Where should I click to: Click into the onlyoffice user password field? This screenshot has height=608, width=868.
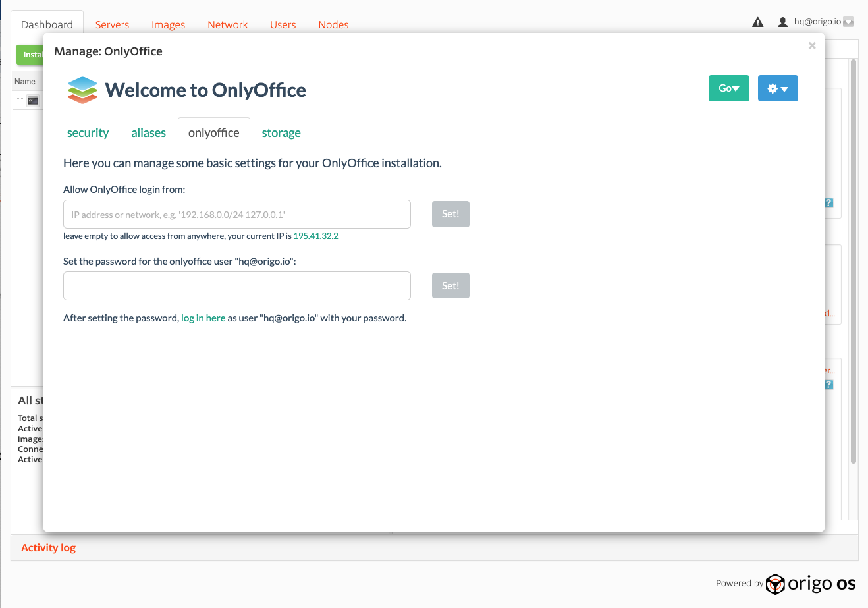[237, 286]
